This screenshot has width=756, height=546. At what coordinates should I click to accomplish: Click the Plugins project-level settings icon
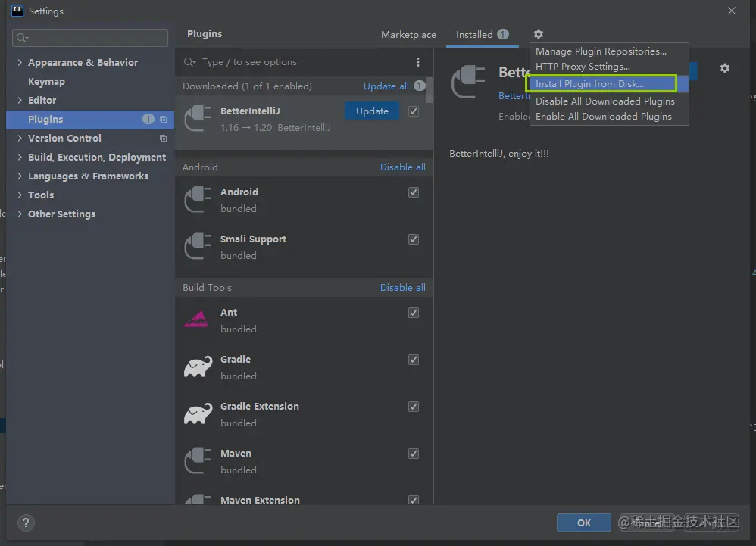pos(163,119)
